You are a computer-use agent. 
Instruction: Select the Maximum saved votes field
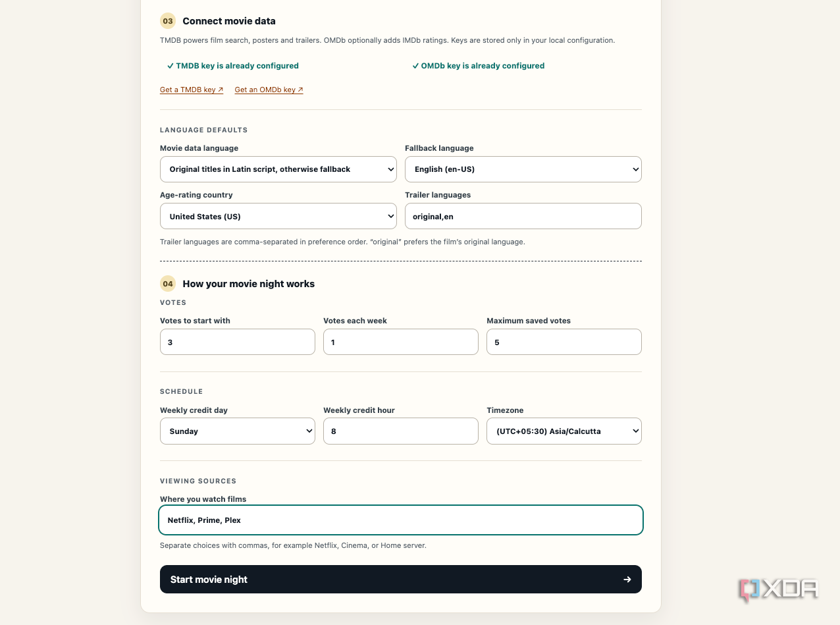[x=564, y=342]
